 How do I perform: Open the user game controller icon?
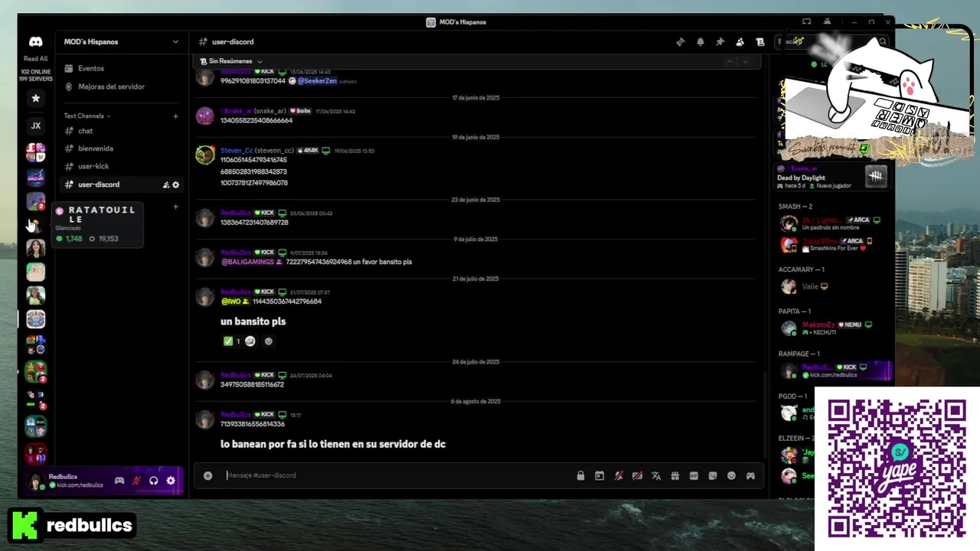coord(119,481)
